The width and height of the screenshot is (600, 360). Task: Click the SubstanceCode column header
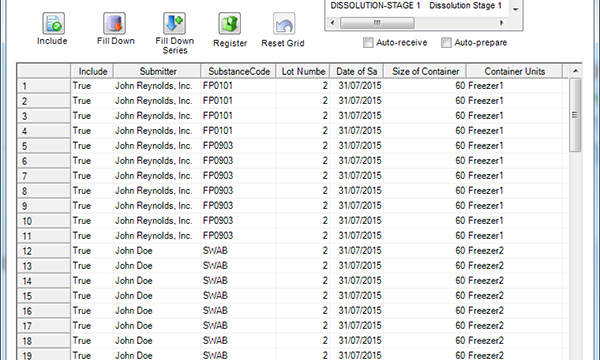coord(238,71)
